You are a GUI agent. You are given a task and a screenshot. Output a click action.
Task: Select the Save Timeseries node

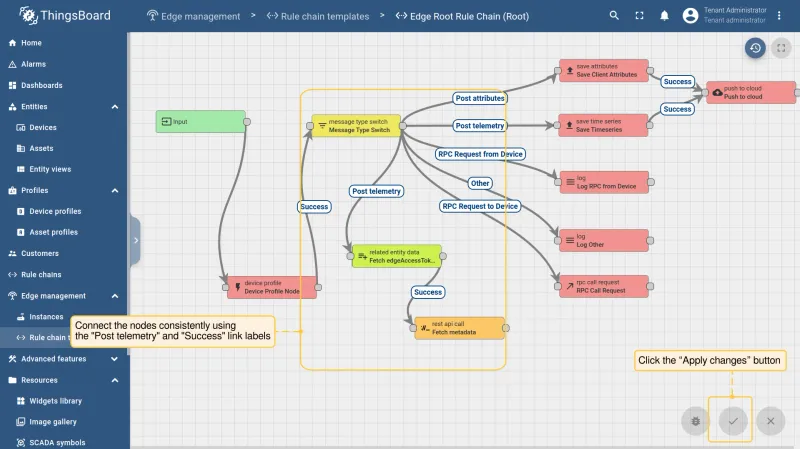click(604, 126)
